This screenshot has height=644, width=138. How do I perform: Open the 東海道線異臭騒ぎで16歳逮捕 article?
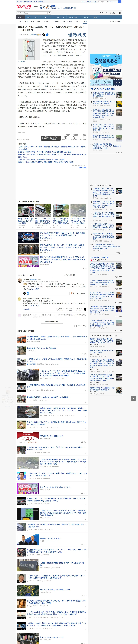coord(48,397)
